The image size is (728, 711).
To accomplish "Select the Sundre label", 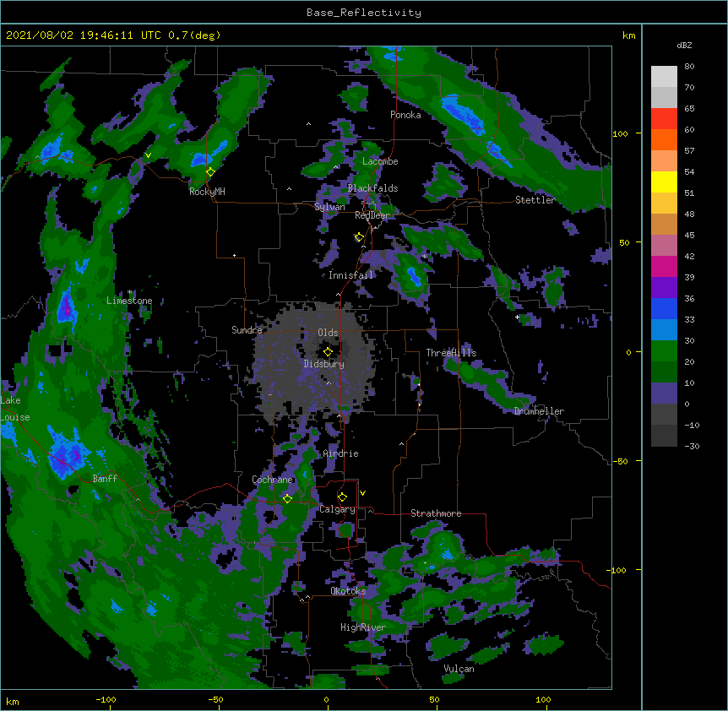I will [247, 330].
